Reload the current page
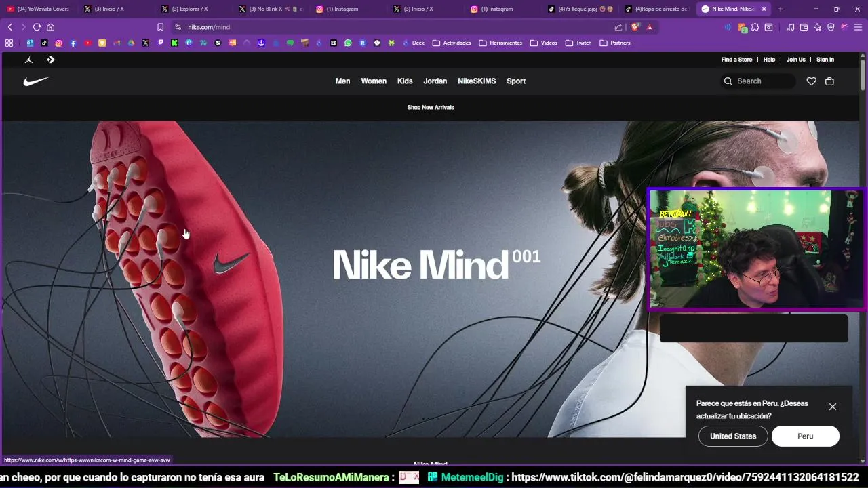 click(x=37, y=27)
